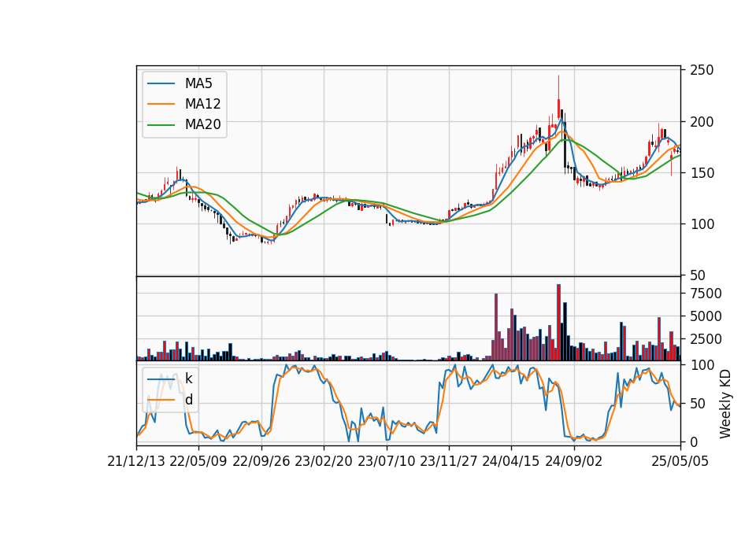
Task: Select the 21/12/13 date label
Action: pos(136,462)
